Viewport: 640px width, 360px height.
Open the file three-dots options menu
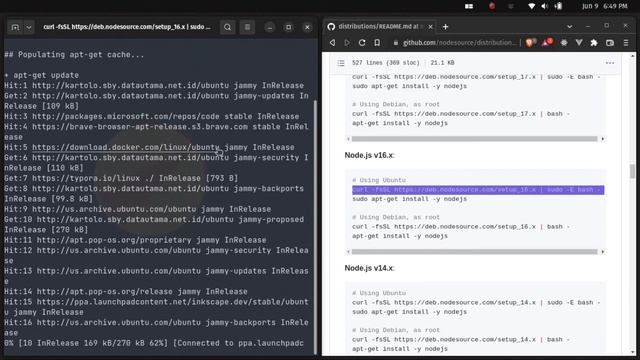[x=610, y=63]
